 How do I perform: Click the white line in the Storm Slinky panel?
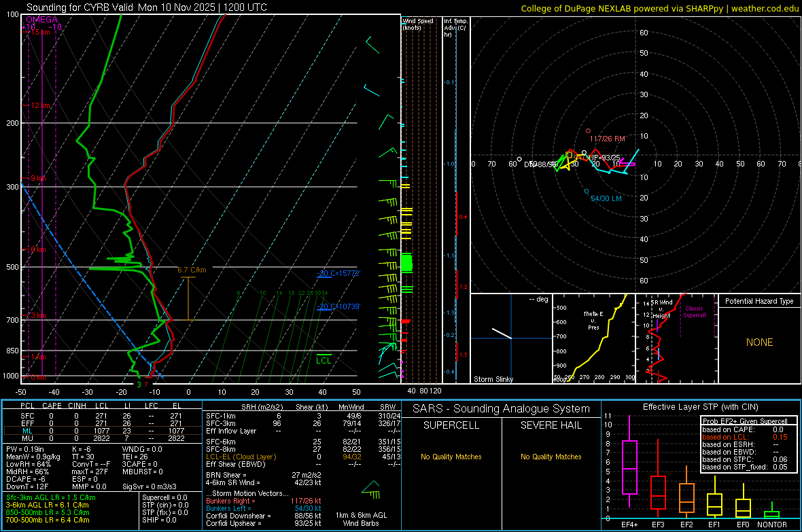coord(502,334)
